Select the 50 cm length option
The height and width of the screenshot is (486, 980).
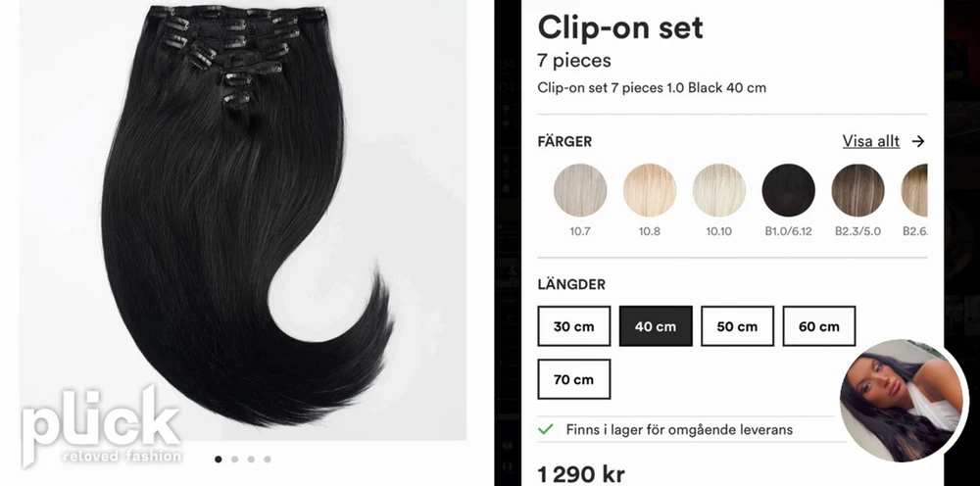(738, 326)
